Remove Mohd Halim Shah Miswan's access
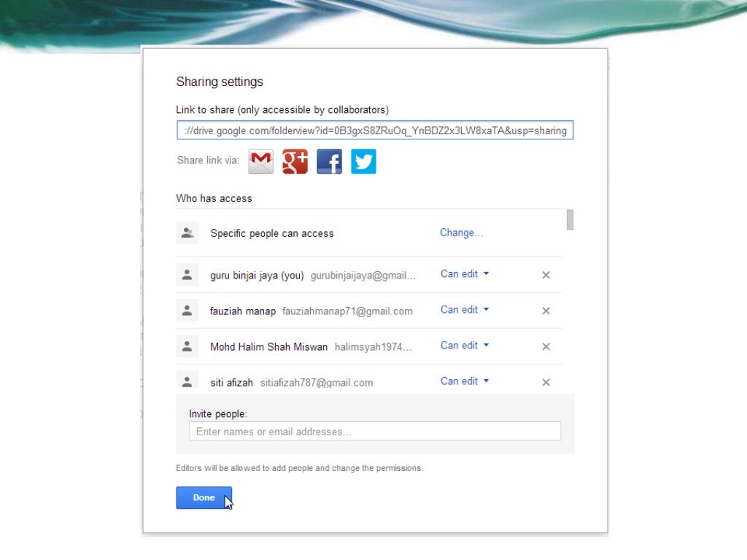The width and height of the screenshot is (747, 560). point(546,346)
